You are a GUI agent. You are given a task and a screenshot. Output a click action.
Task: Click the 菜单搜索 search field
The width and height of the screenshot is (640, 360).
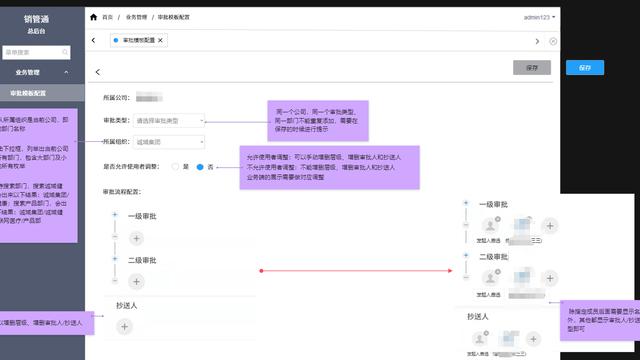pyautogui.click(x=36, y=52)
